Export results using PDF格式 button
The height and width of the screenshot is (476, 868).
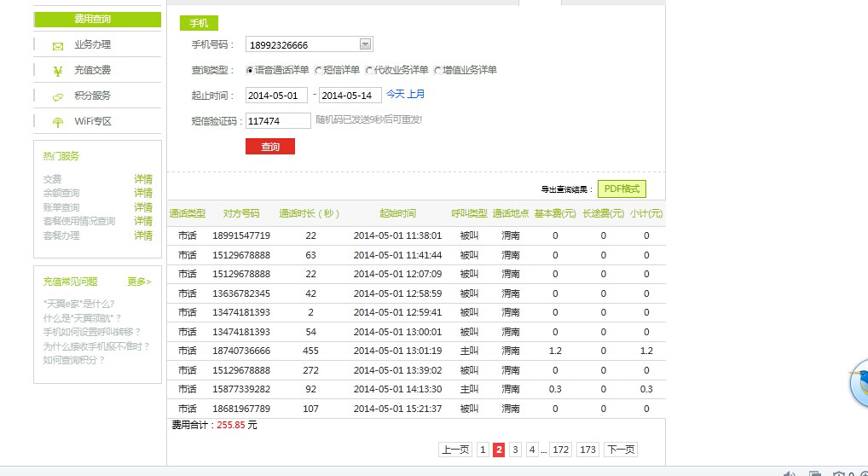coord(621,189)
